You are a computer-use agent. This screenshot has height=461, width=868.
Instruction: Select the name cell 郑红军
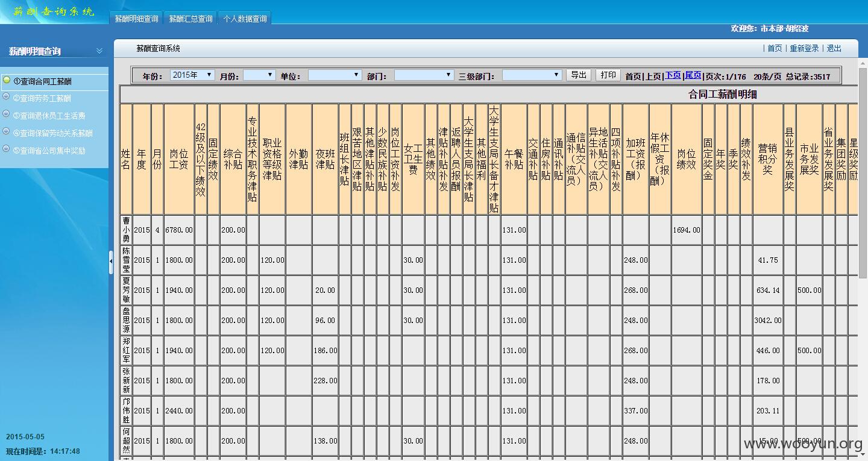126,350
